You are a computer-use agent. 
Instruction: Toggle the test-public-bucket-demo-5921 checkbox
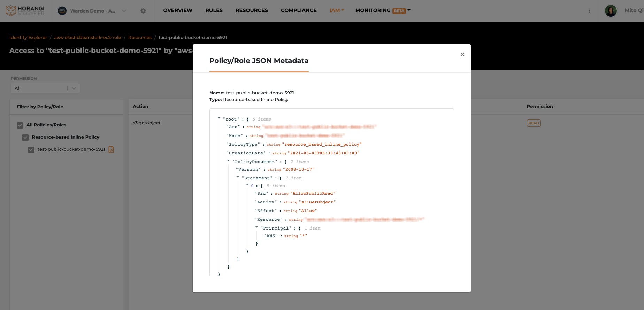tap(31, 149)
